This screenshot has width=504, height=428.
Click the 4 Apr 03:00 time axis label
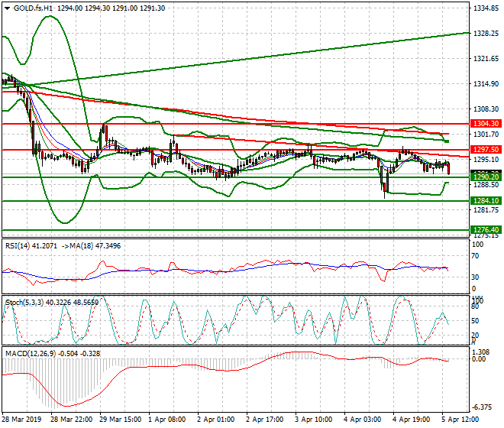362,420
